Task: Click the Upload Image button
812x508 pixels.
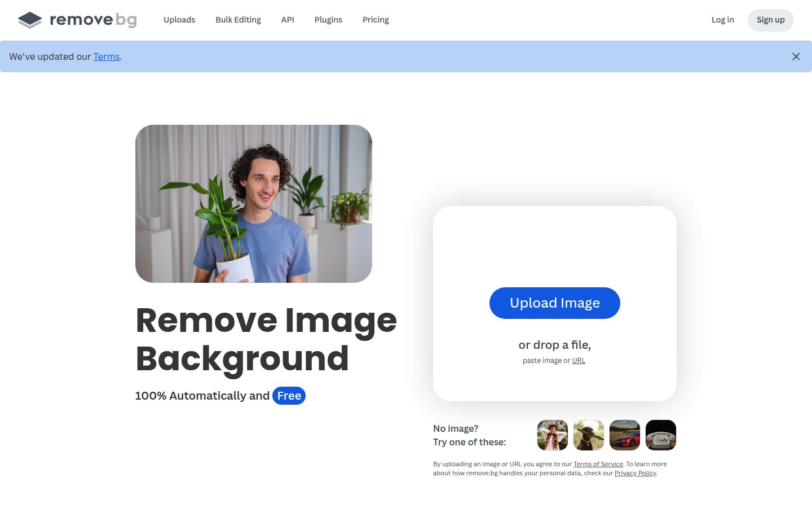Action: [555, 303]
